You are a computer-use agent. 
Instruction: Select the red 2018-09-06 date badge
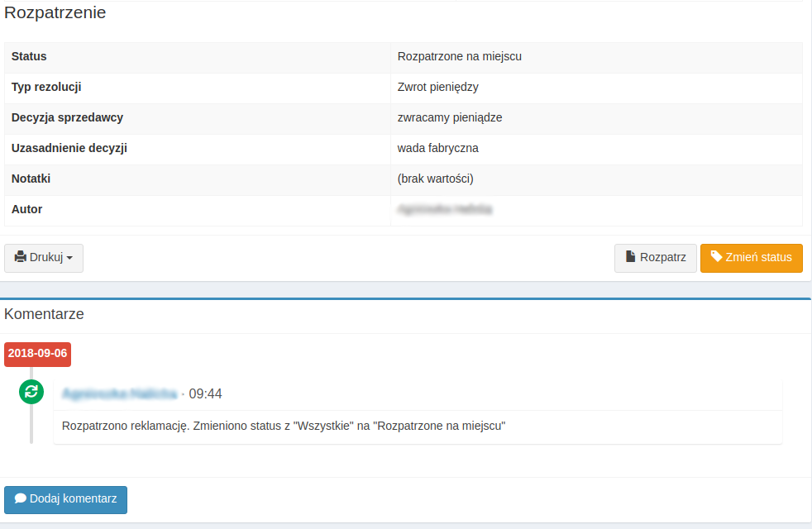37,354
